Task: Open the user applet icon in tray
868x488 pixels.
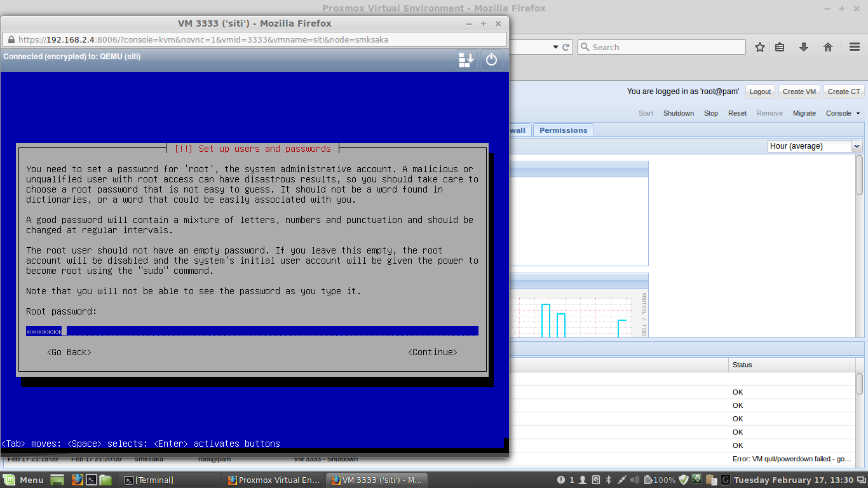Action: (583, 480)
